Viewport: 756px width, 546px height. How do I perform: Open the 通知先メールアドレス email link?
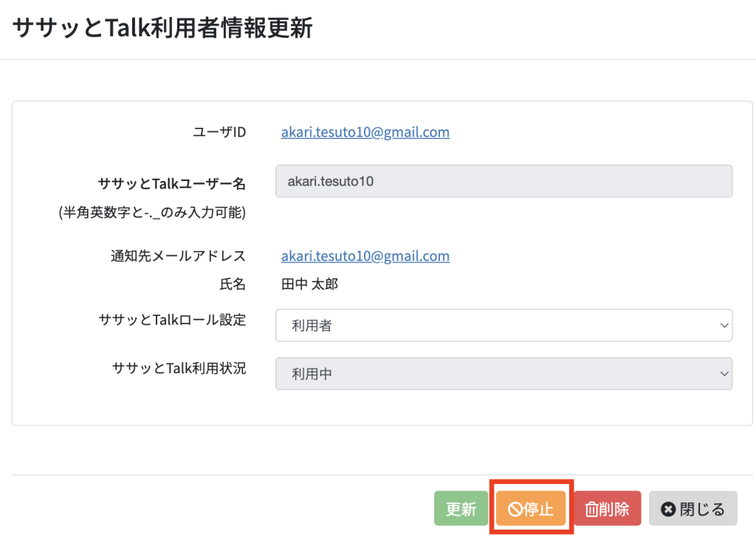pos(365,256)
